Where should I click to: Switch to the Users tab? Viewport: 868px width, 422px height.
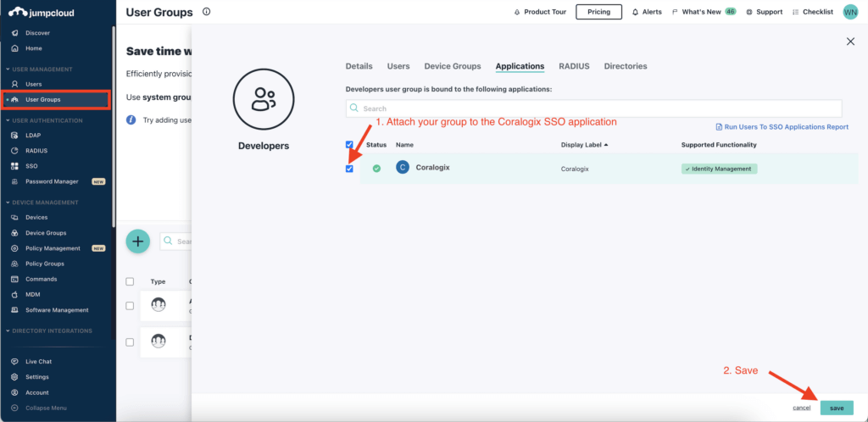[398, 66]
